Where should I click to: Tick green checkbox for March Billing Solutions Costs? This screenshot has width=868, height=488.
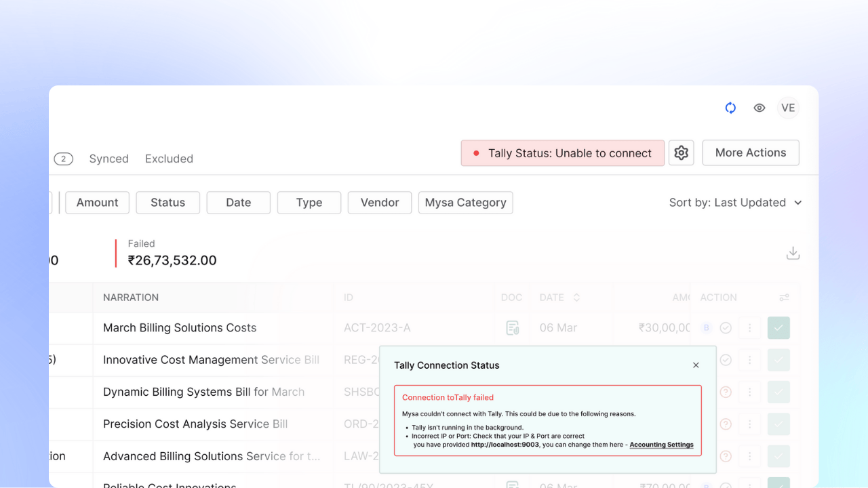click(x=778, y=328)
